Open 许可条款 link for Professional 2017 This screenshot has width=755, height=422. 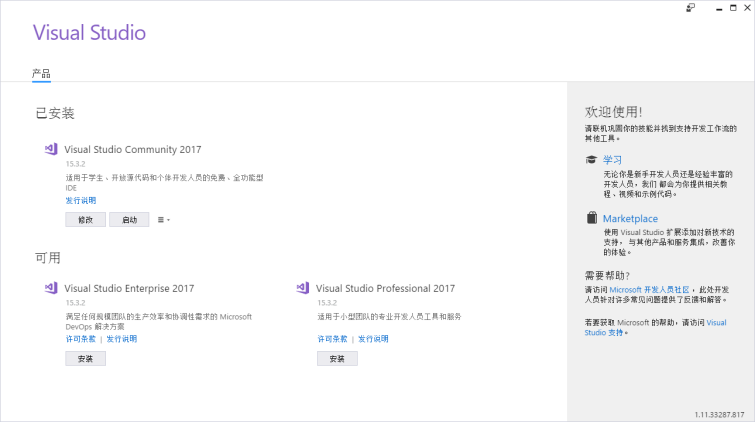(x=332, y=339)
